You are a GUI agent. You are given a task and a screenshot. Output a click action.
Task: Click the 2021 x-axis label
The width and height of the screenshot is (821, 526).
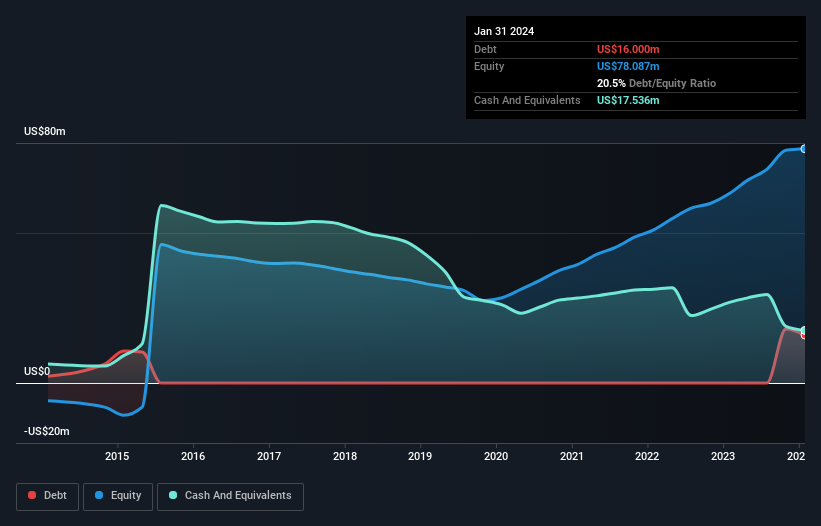point(571,456)
